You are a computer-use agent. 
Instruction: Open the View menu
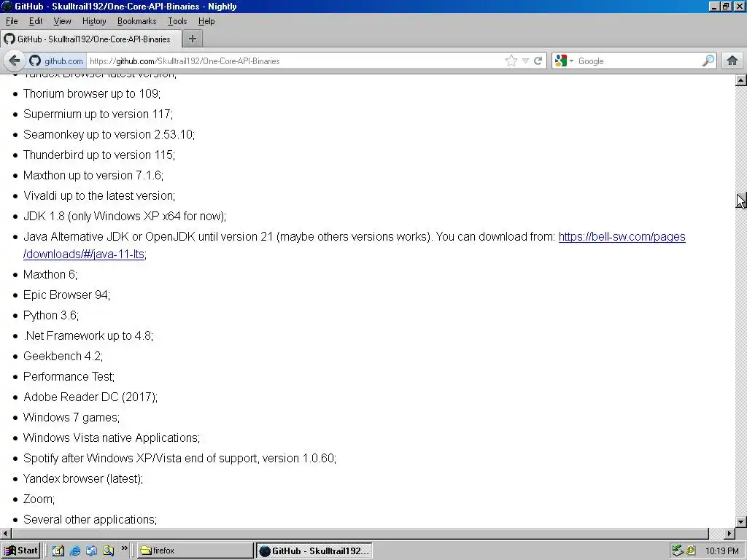[x=63, y=21]
